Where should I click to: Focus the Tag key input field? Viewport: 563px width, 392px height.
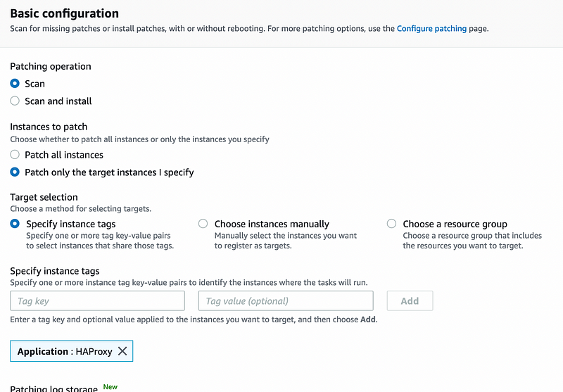[x=97, y=301]
